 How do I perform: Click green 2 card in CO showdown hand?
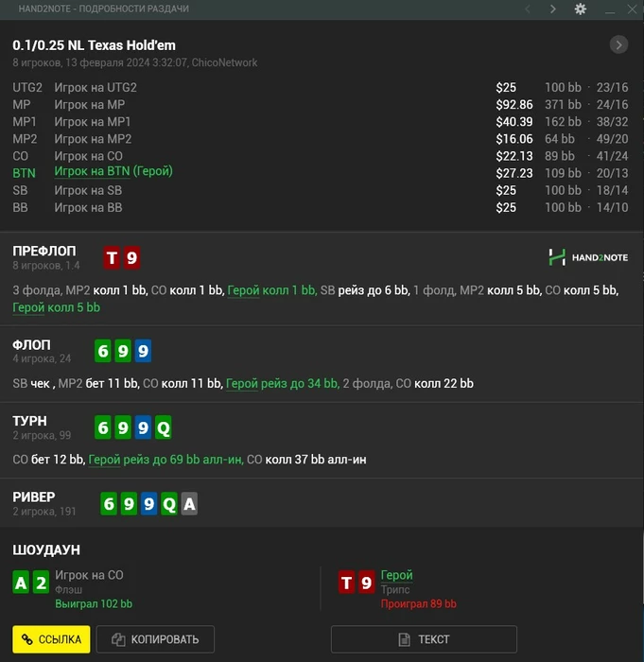point(41,583)
